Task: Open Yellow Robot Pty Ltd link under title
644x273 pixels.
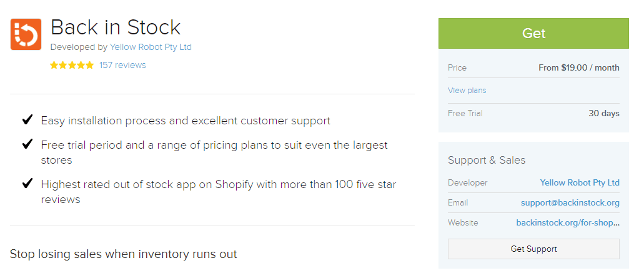Action: tap(151, 47)
